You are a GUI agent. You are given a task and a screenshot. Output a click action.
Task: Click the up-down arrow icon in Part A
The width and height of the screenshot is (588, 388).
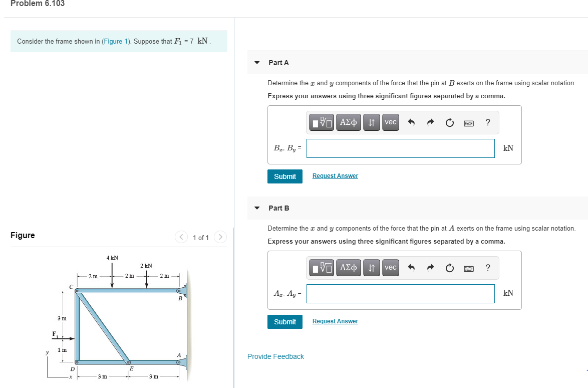pos(371,122)
